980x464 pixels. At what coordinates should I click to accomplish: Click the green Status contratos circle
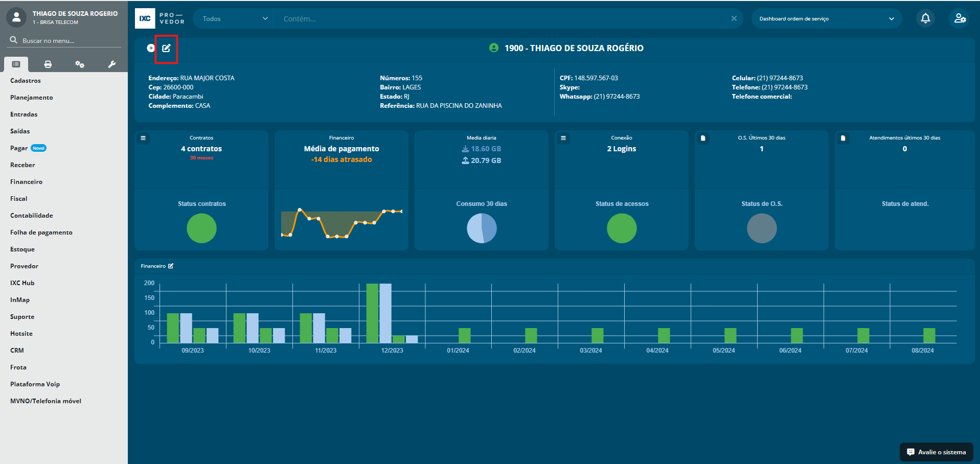point(201,228)
